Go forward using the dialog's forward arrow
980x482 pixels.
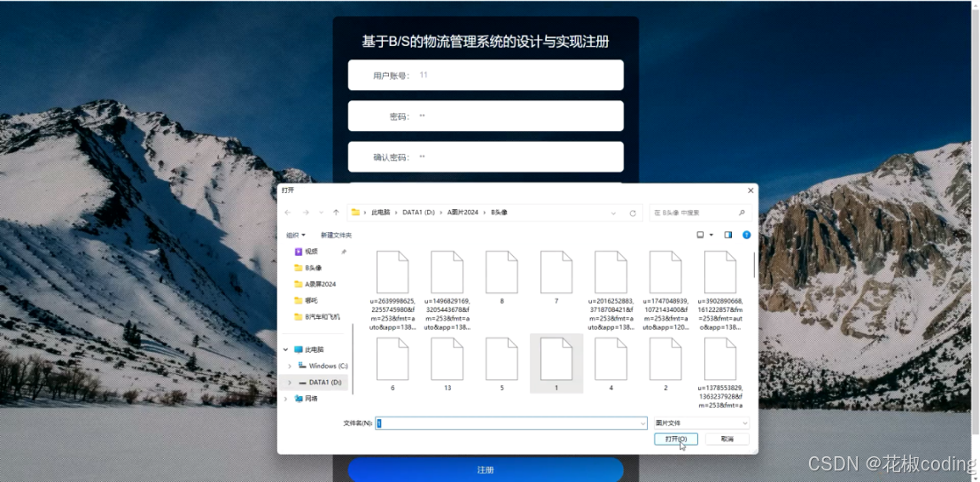(306, 213)
